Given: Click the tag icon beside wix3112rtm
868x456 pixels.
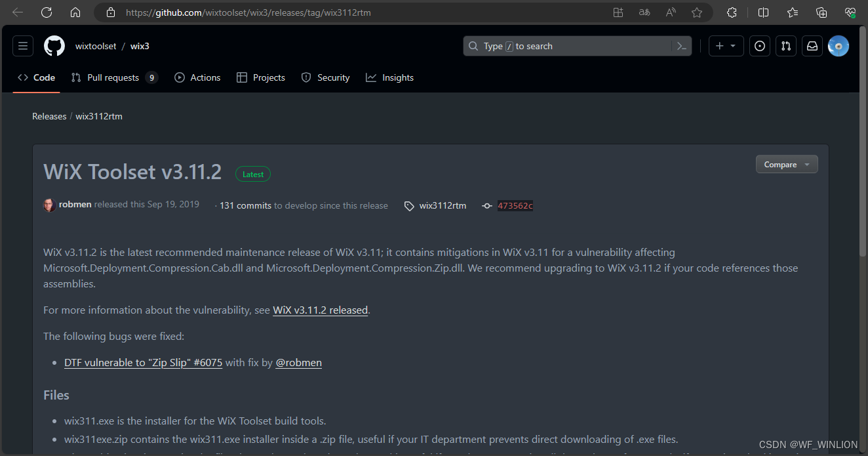Looking at the screenshot, I should point(409,206).
